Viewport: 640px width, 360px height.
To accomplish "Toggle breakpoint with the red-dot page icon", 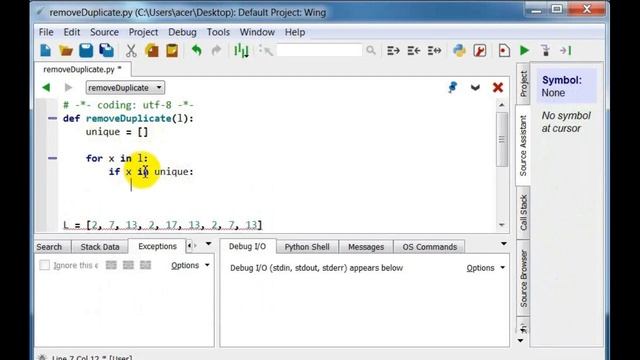I will coord(504,51).
